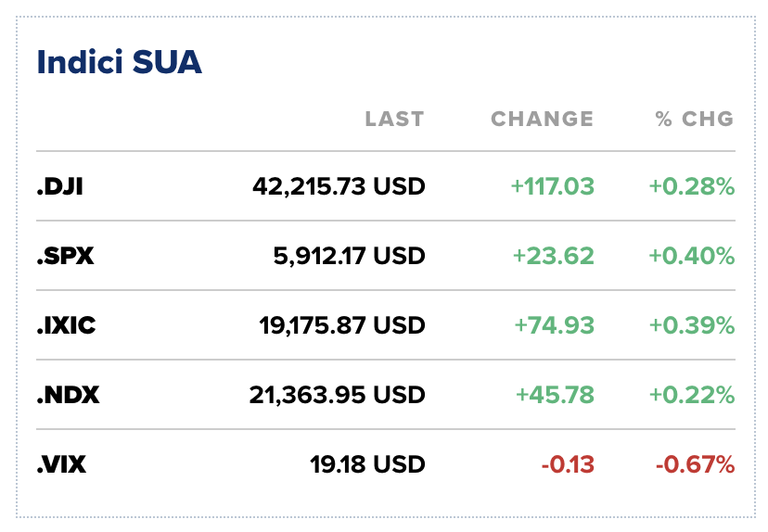Select the 19,175.87 USD value
The image size is (768, 532).
point(341,325)
